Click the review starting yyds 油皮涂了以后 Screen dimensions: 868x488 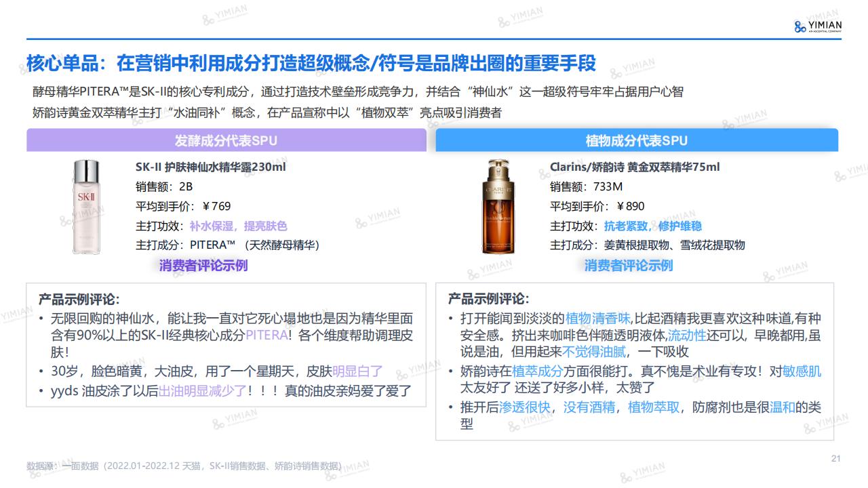click(231, 390)
